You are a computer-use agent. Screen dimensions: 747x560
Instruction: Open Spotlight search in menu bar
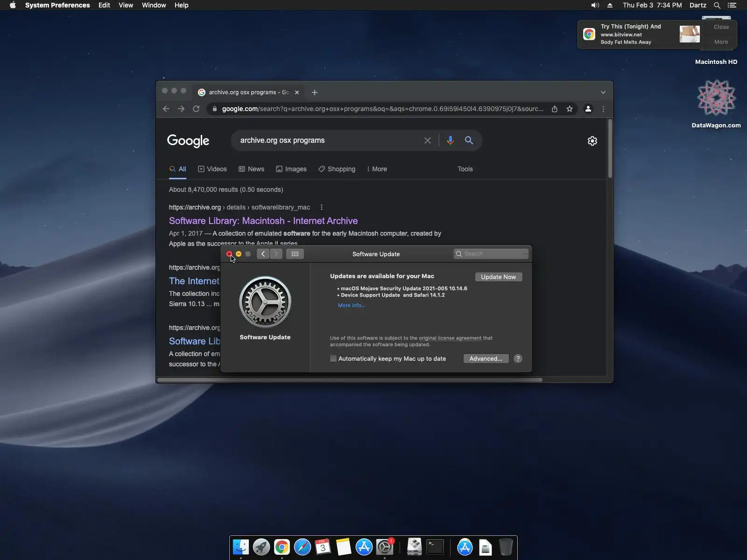click(717, 5)
